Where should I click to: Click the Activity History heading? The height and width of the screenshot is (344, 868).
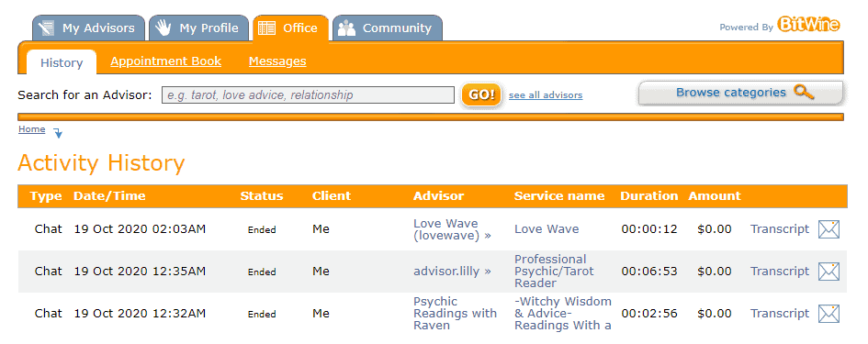pyautogui.click(x=101, y=163)
